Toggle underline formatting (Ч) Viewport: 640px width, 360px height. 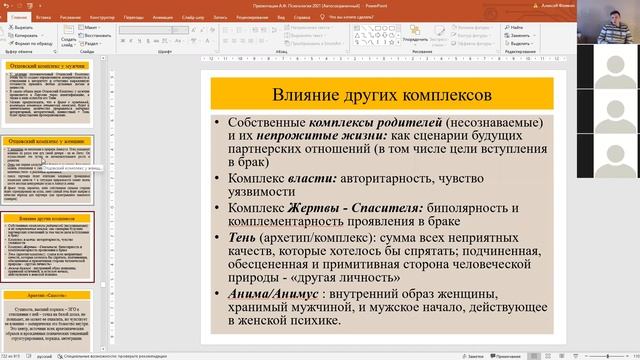click(x=140, y=41)
